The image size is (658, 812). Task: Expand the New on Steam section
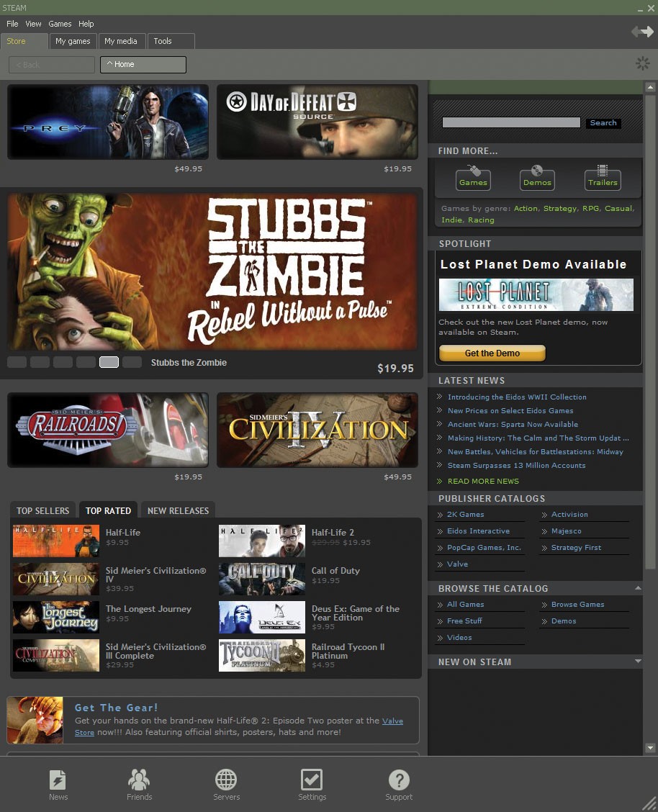click(638, 662)
